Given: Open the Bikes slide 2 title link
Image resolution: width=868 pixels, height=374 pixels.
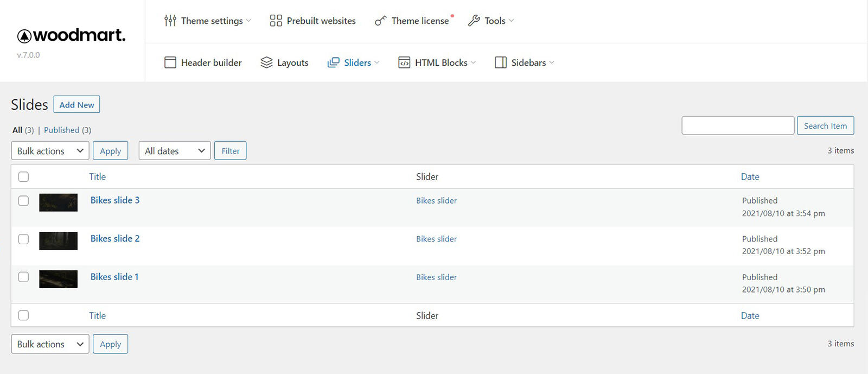Looking at the screenshot, I should (115, 238).
